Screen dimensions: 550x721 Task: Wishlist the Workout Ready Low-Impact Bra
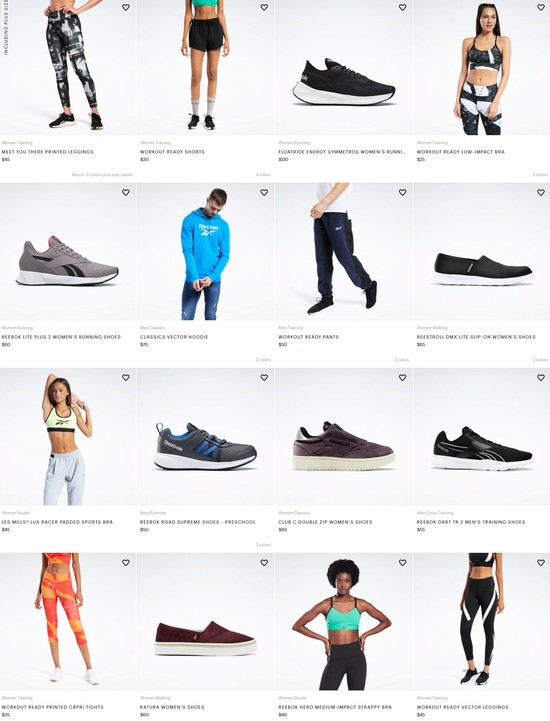click(x=541, y=7)
